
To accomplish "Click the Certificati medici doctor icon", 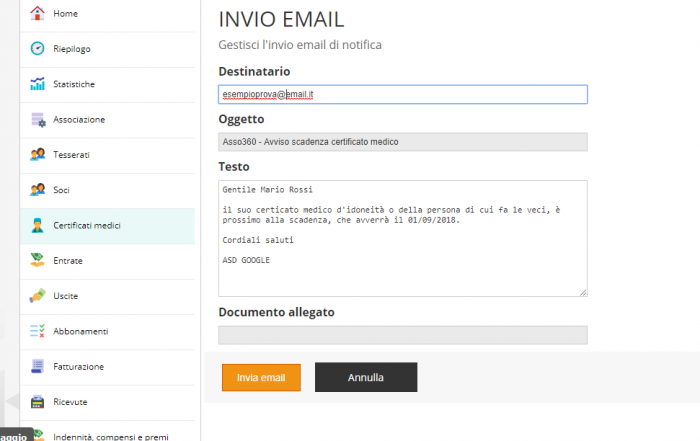I will coord(38,225).
